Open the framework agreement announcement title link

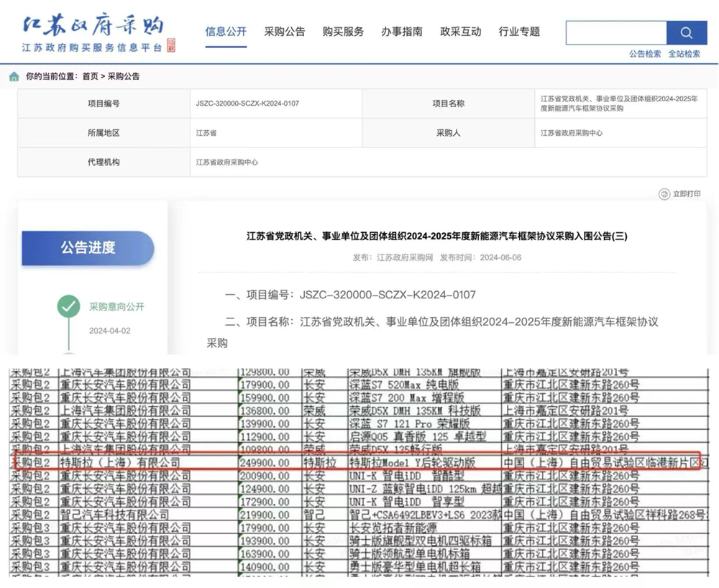(437, 235)
